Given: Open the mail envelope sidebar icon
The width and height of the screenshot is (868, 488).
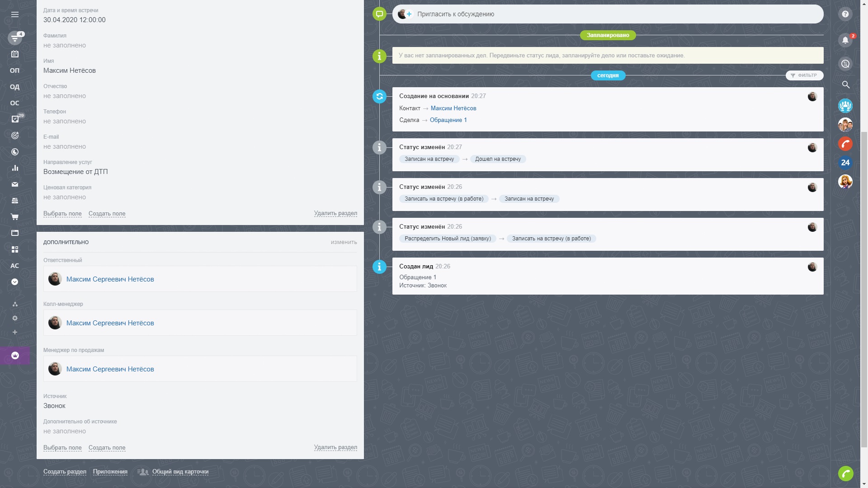Looking at the screenshot, I should coord(15,184).
